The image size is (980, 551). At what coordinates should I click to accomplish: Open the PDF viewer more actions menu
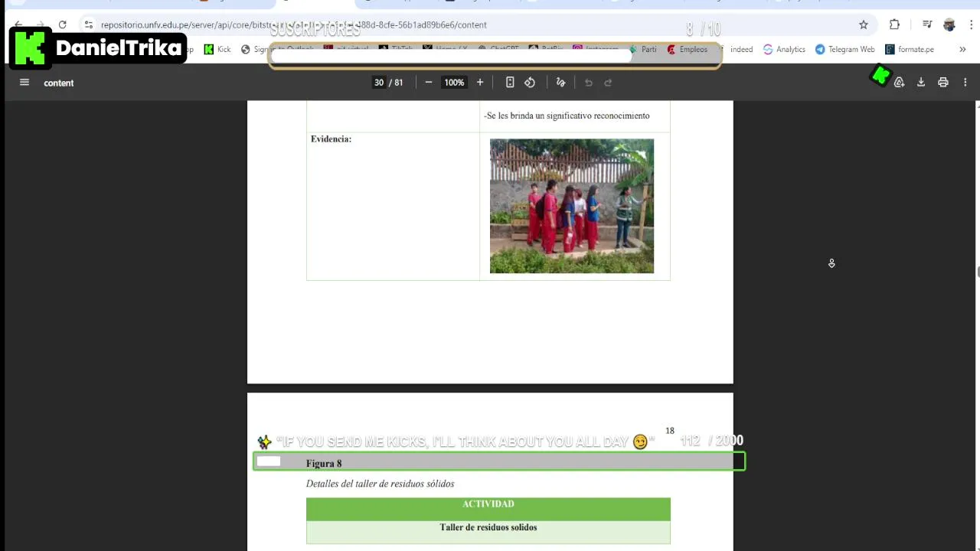click(965, 83)
